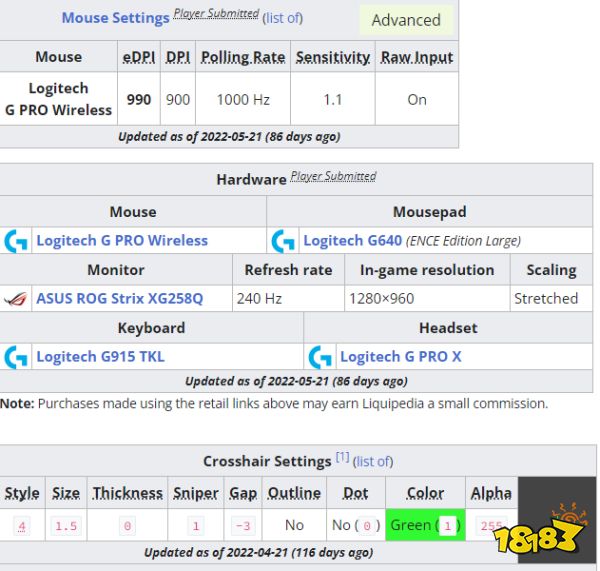Click Logitech logo beside G PRO X headset

pyautogui.click(x=320, y=357)
